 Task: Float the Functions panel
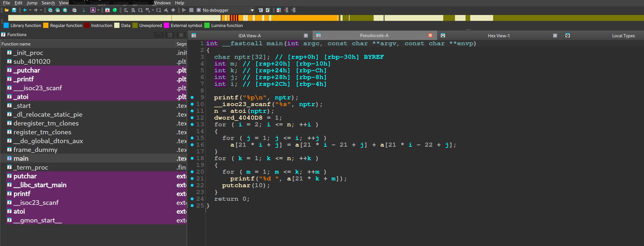(x=170, y=35)
